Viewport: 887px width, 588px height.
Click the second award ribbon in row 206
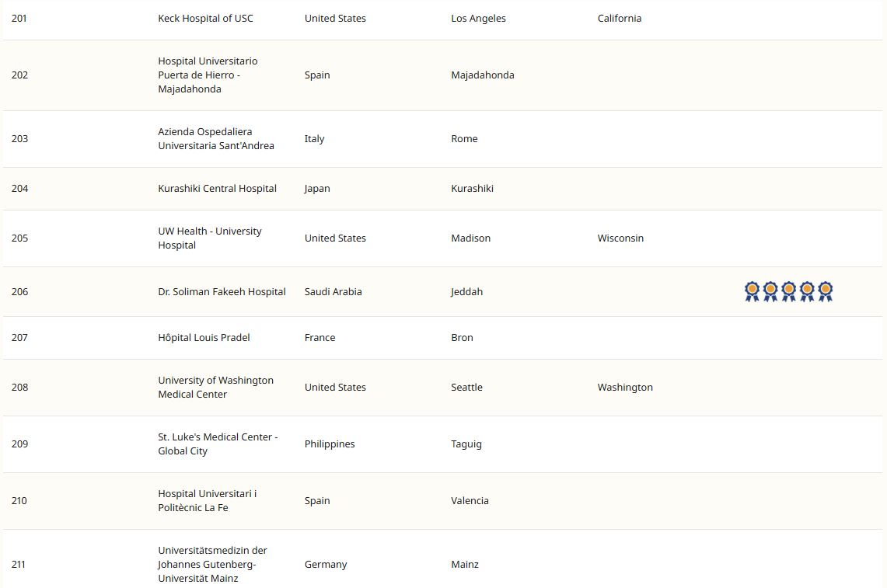coord(770,291)
